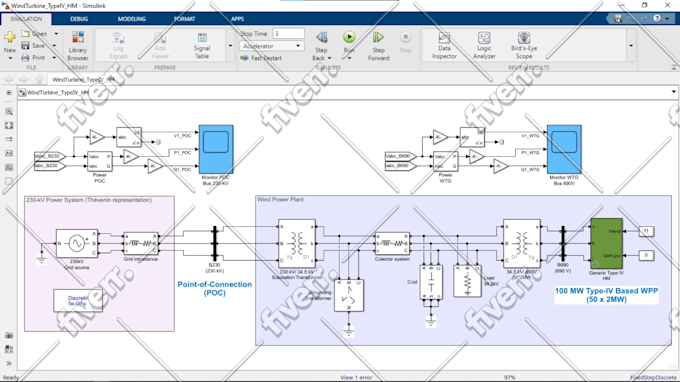The height and width of the screenshot is (382, 680).
Task: Click the navigate forward arrow
Action: pyautogui.click(x=23, y=79)
